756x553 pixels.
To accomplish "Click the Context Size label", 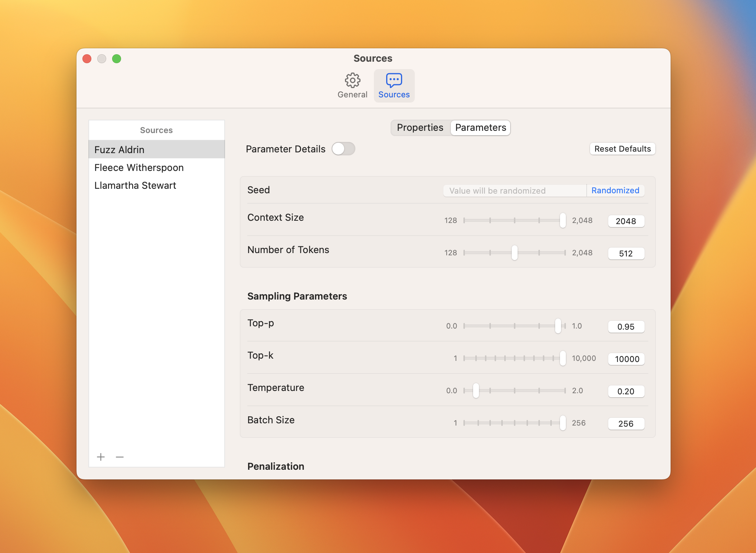I will click(x=276, y=217).
